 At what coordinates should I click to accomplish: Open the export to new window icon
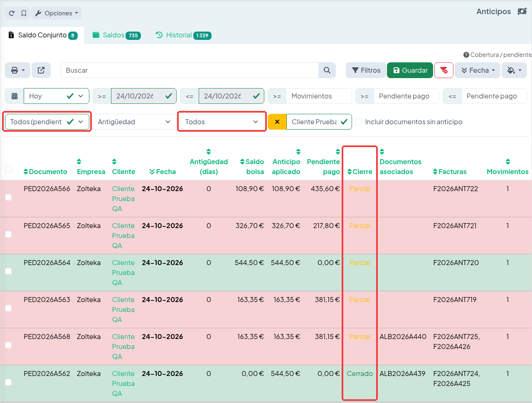[41, 70]
